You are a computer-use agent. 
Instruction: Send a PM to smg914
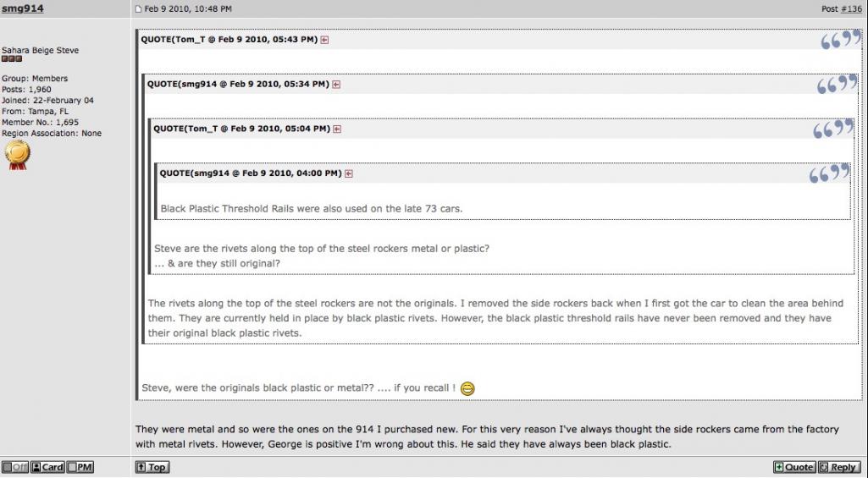[80, 467]
